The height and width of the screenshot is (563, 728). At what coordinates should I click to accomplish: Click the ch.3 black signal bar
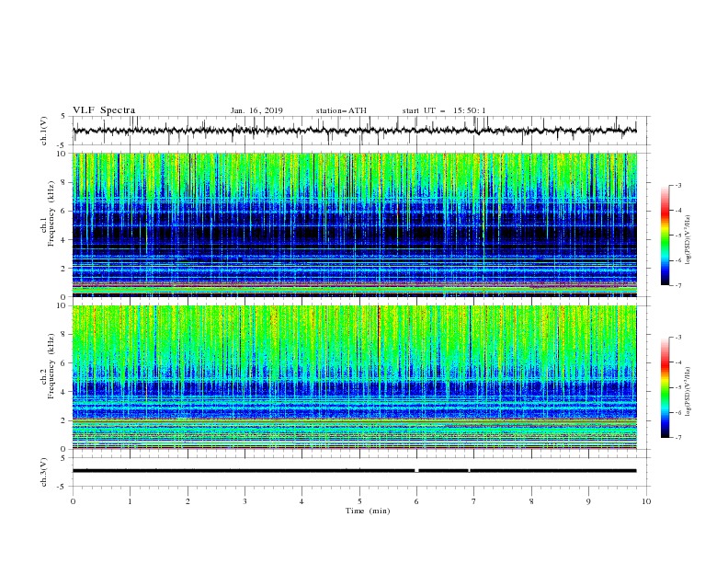(354, 471)
